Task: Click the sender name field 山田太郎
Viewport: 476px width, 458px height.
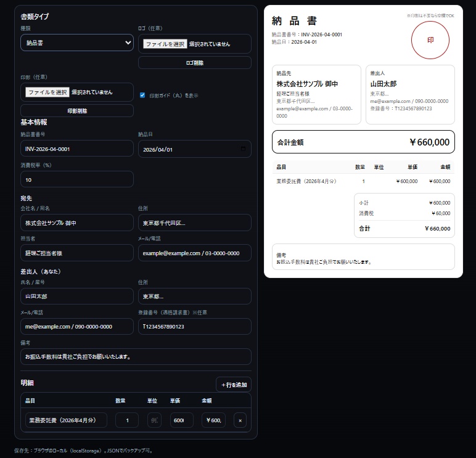Action: tap(77, 296)
